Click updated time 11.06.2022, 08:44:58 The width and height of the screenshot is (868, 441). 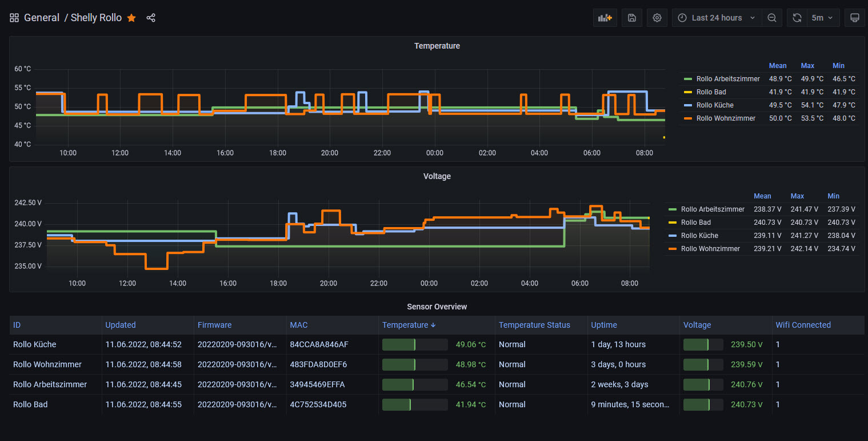[x=143, y=364]
